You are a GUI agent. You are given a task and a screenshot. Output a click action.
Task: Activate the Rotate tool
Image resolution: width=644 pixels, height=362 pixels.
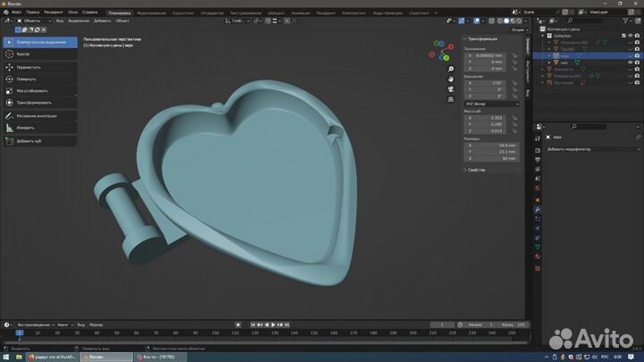point(40,80)
